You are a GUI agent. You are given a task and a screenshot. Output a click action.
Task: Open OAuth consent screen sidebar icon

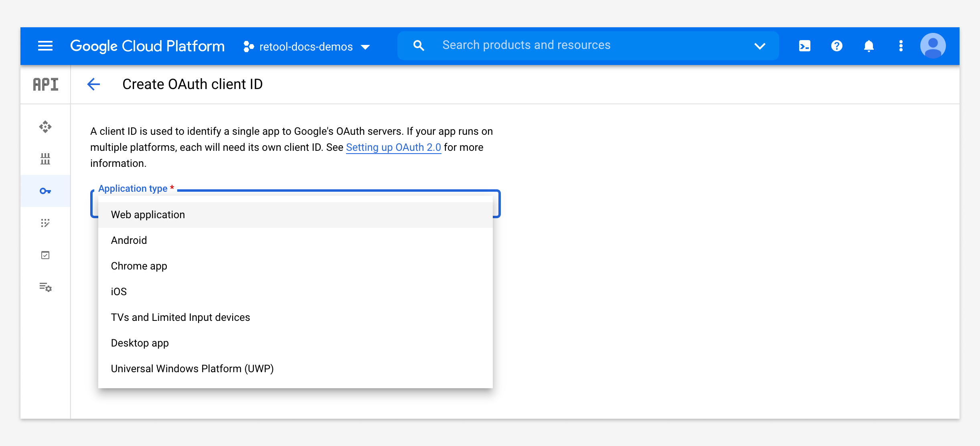tap(45, 223)
